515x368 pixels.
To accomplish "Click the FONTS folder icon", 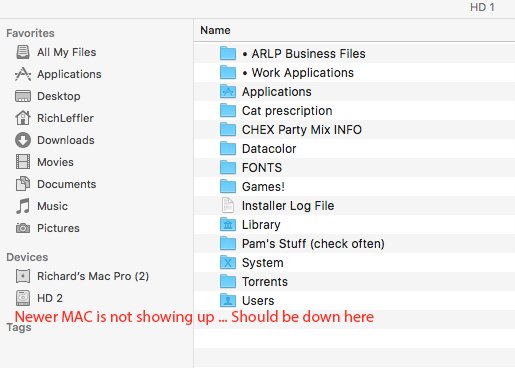I will [228, 167].
